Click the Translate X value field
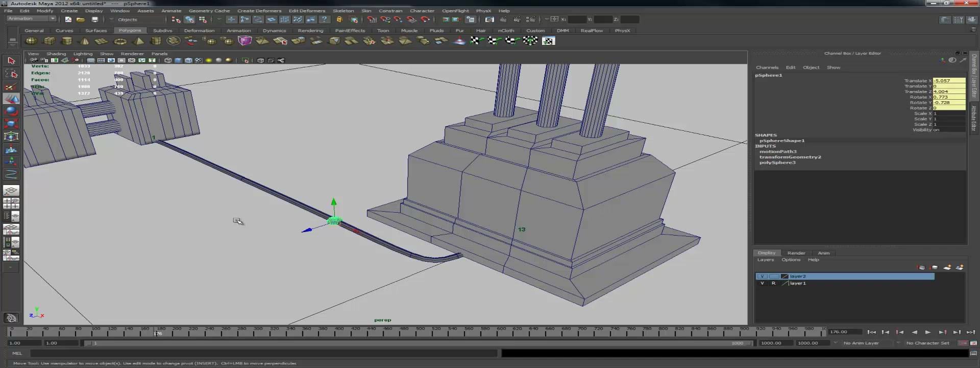The height and width of the screenshot is (368, 980). [949, 81]
